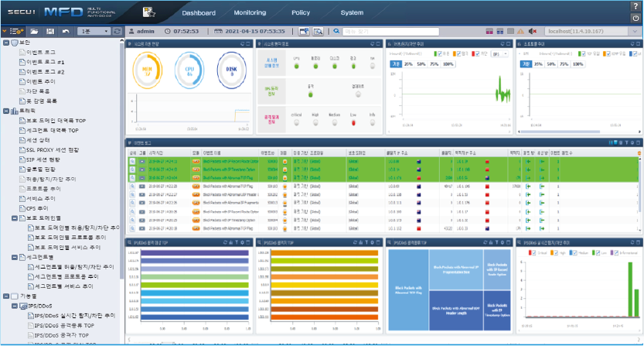Toggle the Low severity checkbox
The width and height of the screenshot is (644, 346).
tap(598, 252)
